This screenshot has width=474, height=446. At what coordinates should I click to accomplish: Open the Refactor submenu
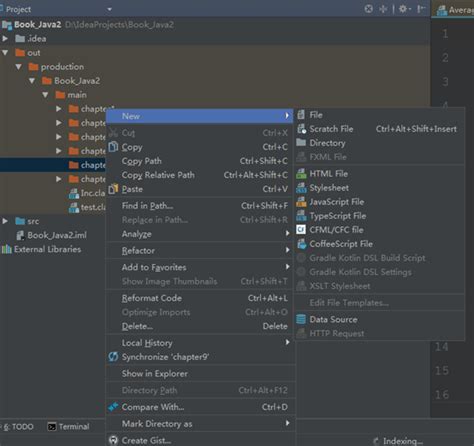coord(200,250)
